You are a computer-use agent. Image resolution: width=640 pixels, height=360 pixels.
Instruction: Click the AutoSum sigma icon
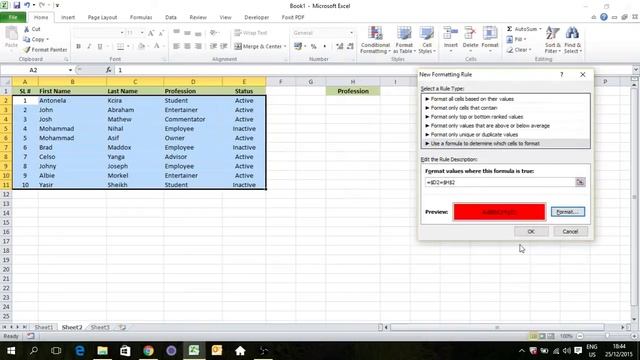click(x=509, y=29)
